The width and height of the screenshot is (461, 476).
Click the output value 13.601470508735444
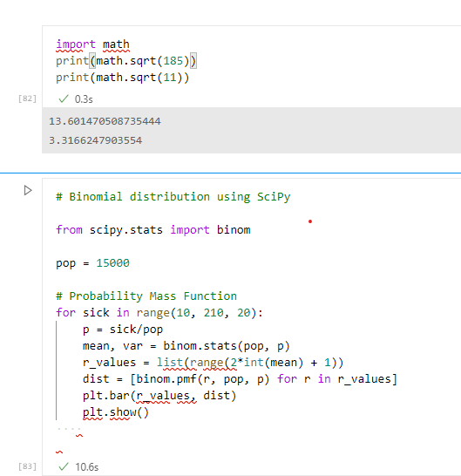[x=105, y=121]
